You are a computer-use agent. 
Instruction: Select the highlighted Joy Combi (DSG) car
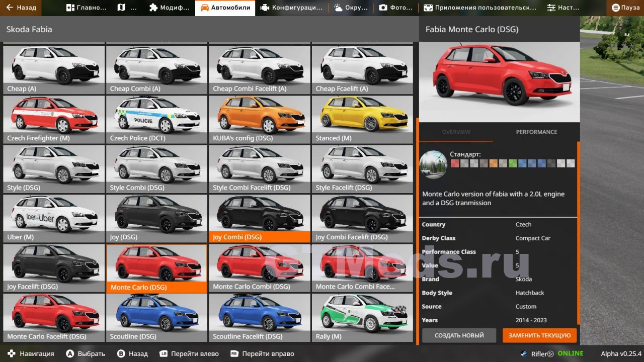260,218
